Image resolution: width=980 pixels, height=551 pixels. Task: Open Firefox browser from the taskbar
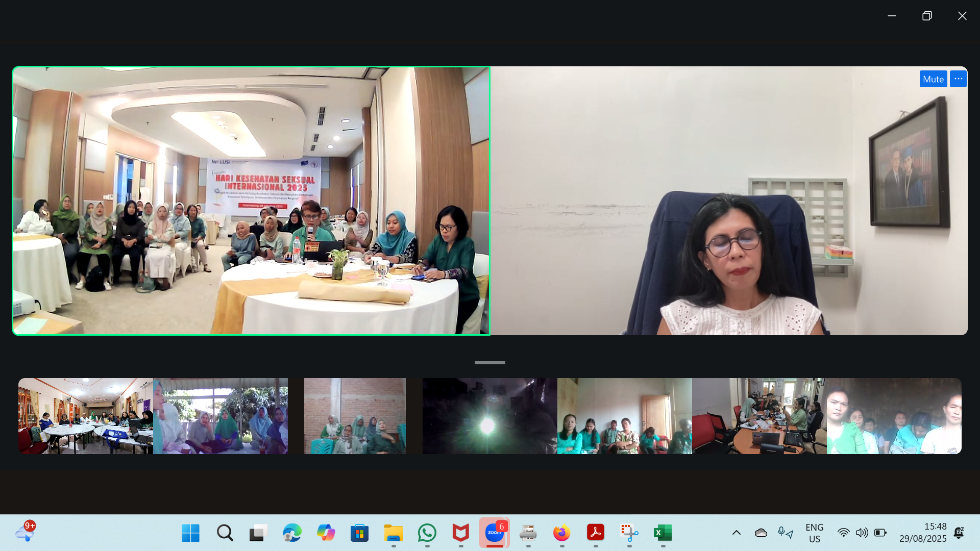(561, 533)
